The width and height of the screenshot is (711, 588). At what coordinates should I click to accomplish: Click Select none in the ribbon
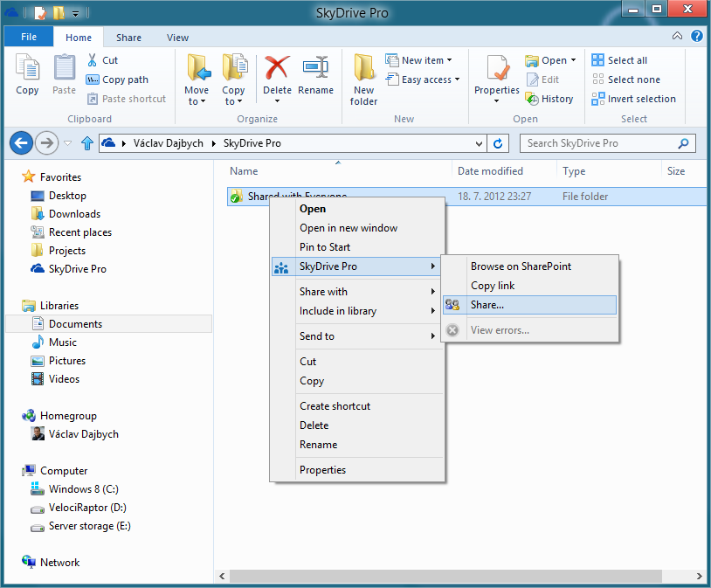coord(625,80)
